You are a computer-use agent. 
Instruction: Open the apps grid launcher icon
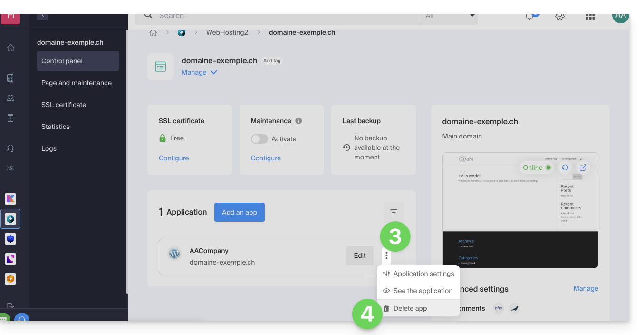click(x=590, y=17)
